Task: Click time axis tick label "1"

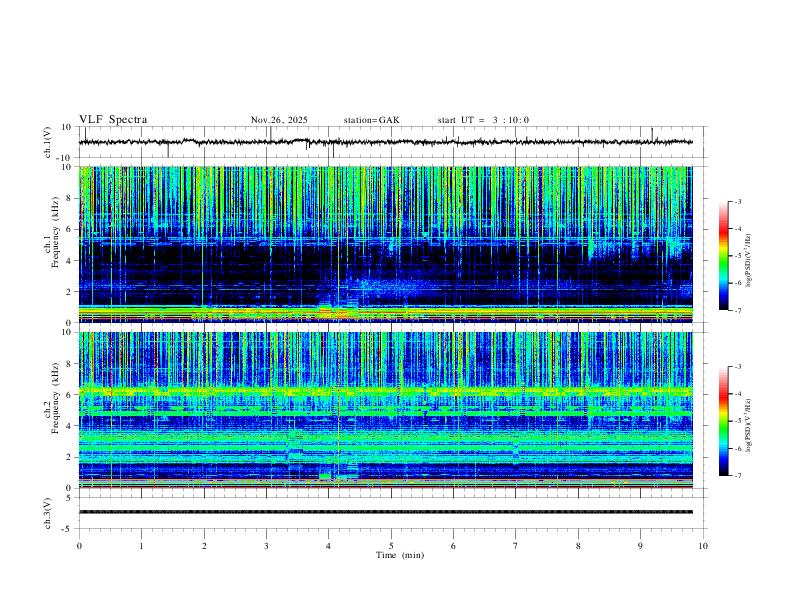Action: pyautogui.click(x=141, y=546)
